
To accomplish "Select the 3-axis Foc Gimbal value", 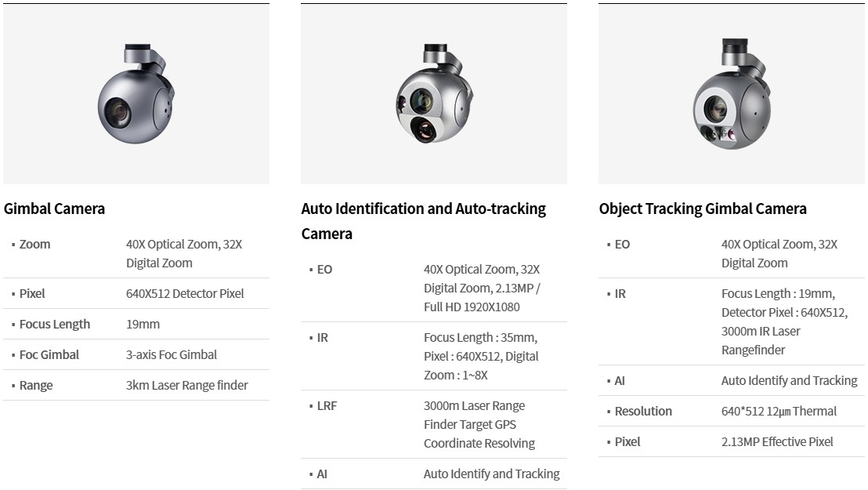I will tap(171, 354).
